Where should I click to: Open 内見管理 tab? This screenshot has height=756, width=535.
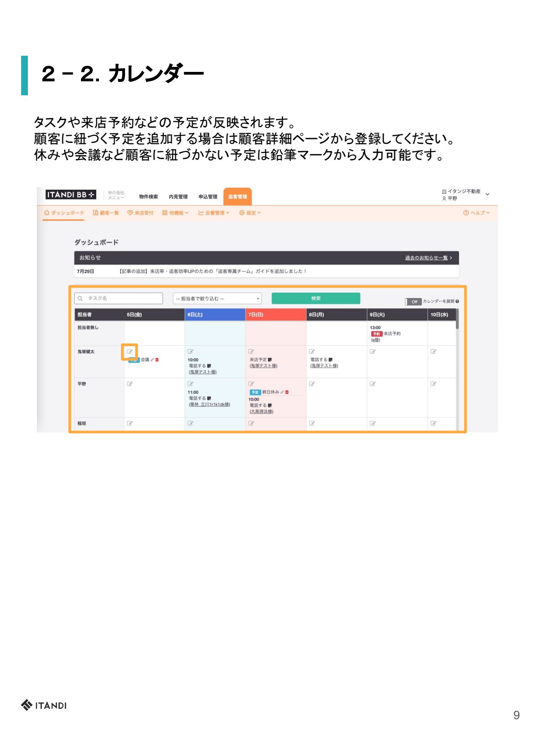pyautogui.click(x=178, y=197)
